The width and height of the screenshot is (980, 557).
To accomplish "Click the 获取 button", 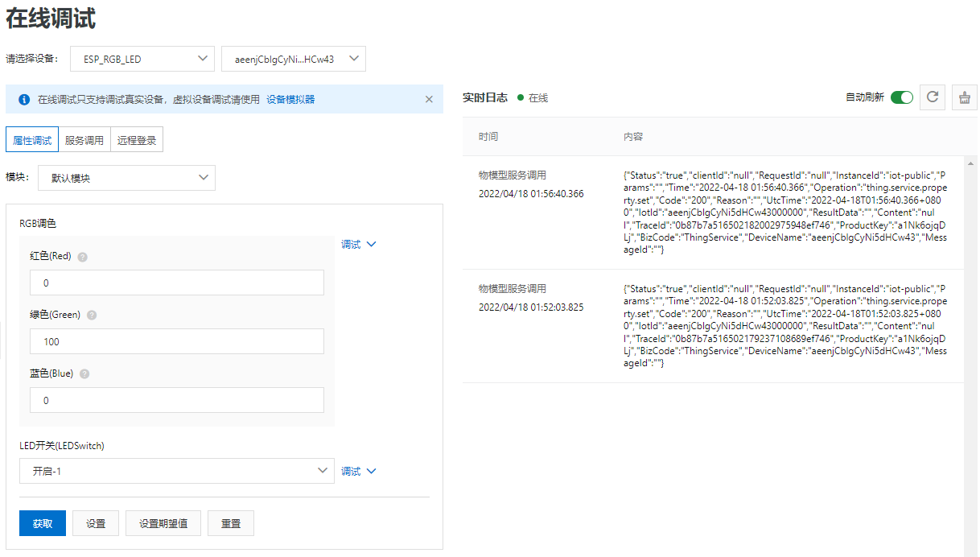I will tap(42, 522).
